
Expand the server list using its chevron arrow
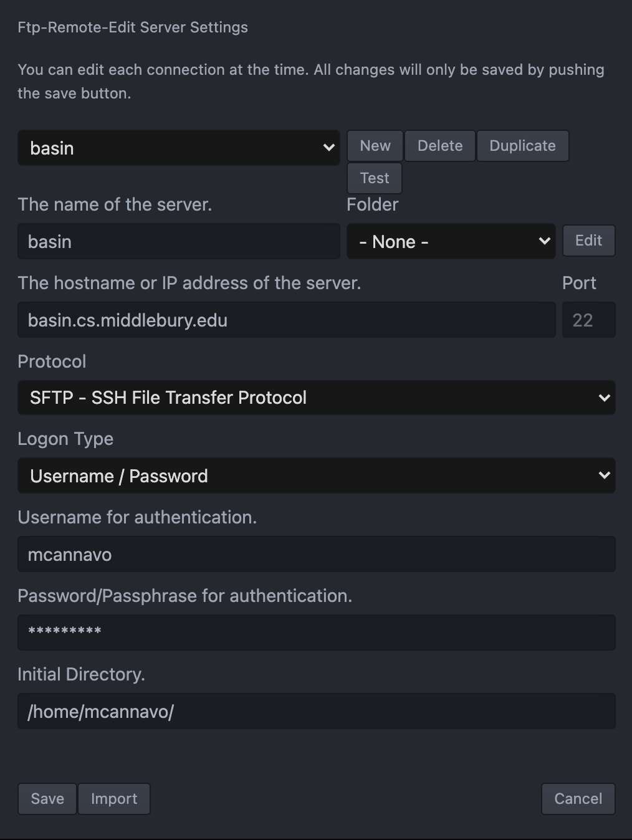[x=328, y=148]
